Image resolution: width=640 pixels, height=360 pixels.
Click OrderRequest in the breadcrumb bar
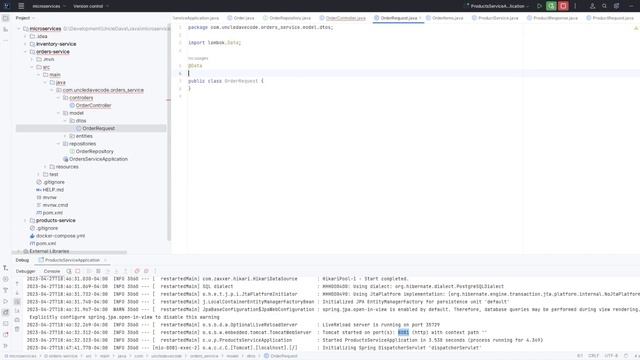280,356
